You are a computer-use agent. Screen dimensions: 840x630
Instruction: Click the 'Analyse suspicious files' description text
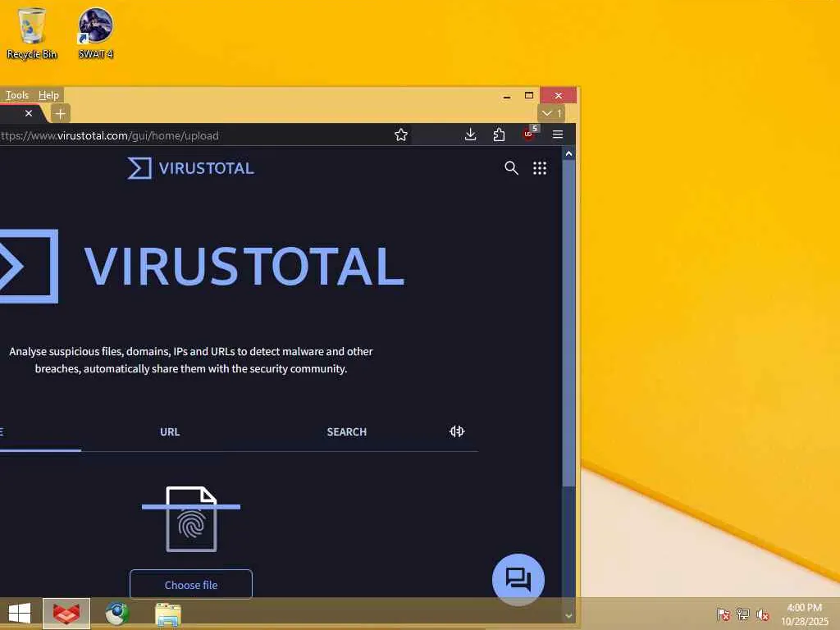pos(190,360)
